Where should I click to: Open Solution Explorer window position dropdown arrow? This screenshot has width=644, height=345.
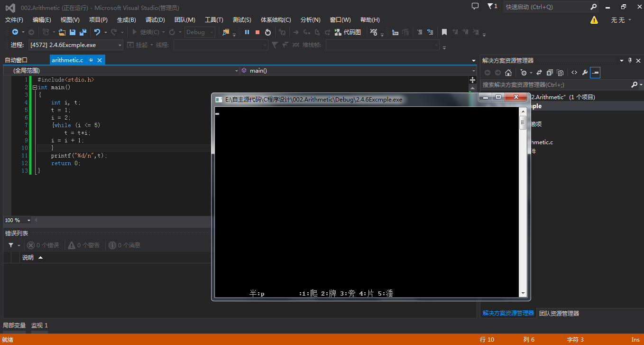tap(622, 60)
